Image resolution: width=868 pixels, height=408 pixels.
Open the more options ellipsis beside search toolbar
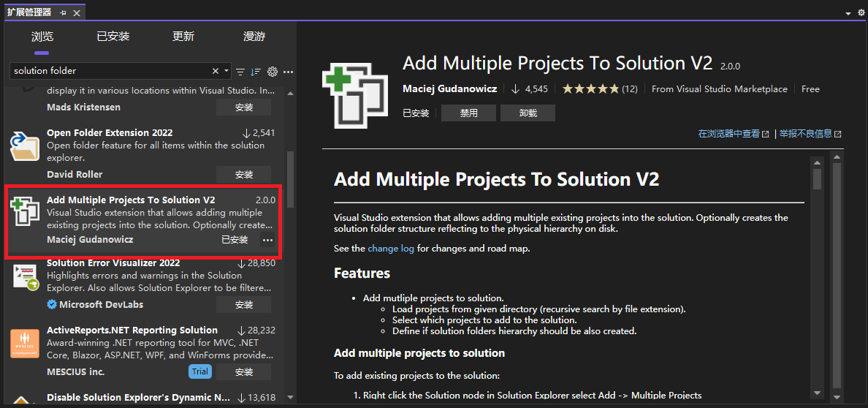288,72
